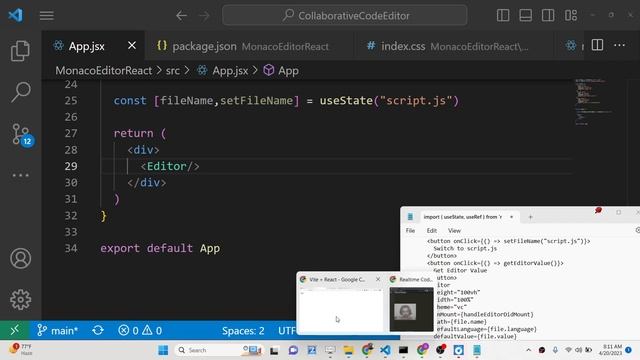
Task: Toggle the secondary side bar layout button
Action: 548,16
